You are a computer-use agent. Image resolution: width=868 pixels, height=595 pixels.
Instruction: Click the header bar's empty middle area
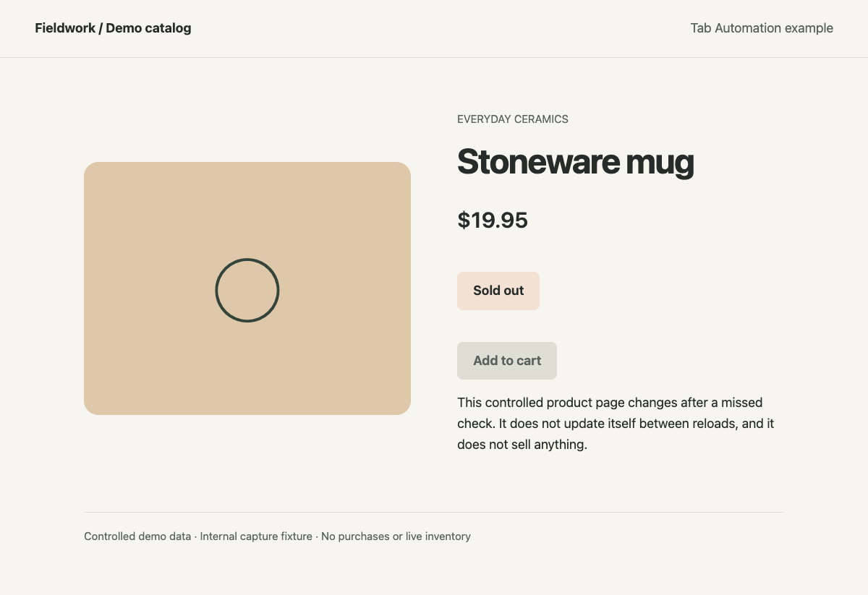(441, 28)
